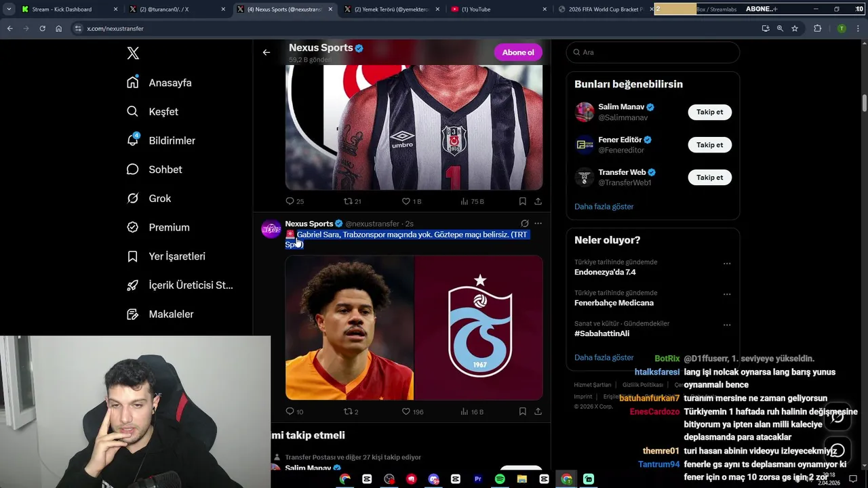Click repost icon showing 21
The width and height of the screenshot is (868, 488).
click(348, 201)
